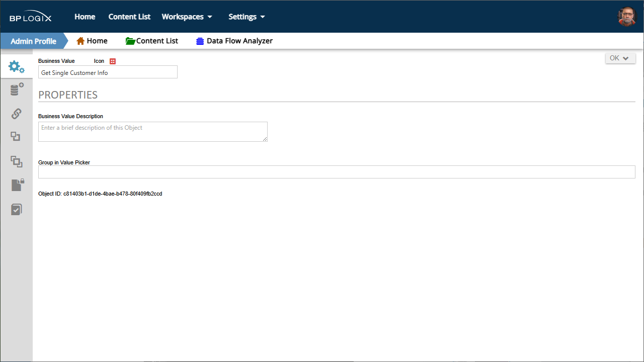The image size is (644, 362).
Task: Open the database data source sidebar icon
Action: pyautogui.click(x=17, y=89)
